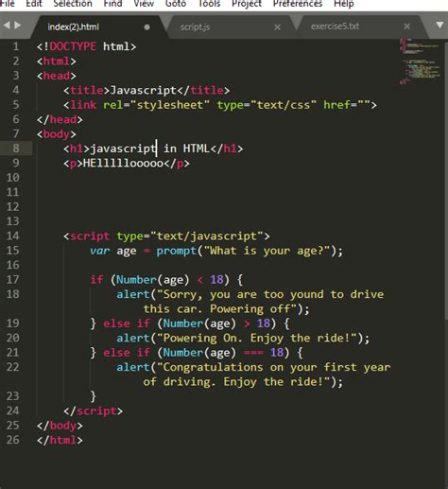Screen dimensions: 448x489
Task: Click the HEllllllooooo paragraph text
Action: click(123, 164)
